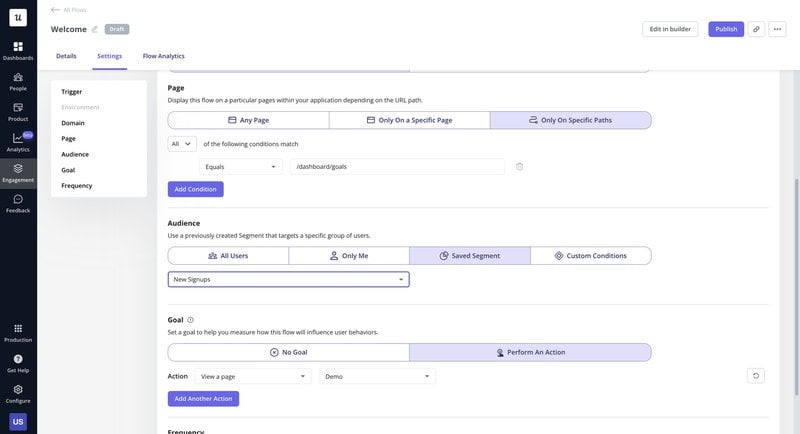
Task: Open Dashboards in sidebar
Action: pos(18,52)
